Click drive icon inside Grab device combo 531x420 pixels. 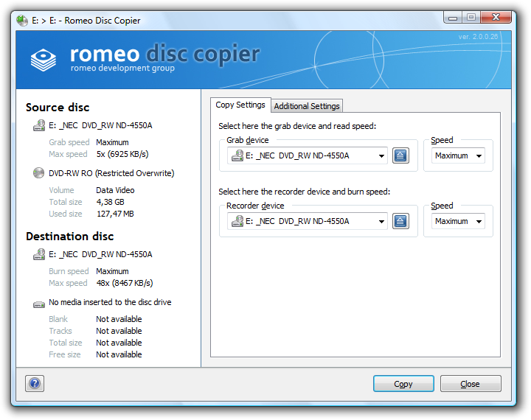[237, 155]
